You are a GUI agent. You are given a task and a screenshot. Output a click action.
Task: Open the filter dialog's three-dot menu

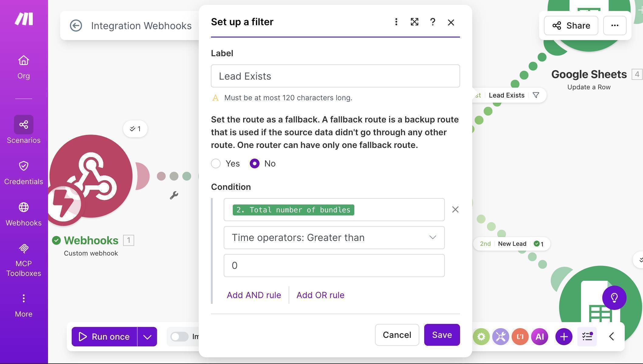396,22
